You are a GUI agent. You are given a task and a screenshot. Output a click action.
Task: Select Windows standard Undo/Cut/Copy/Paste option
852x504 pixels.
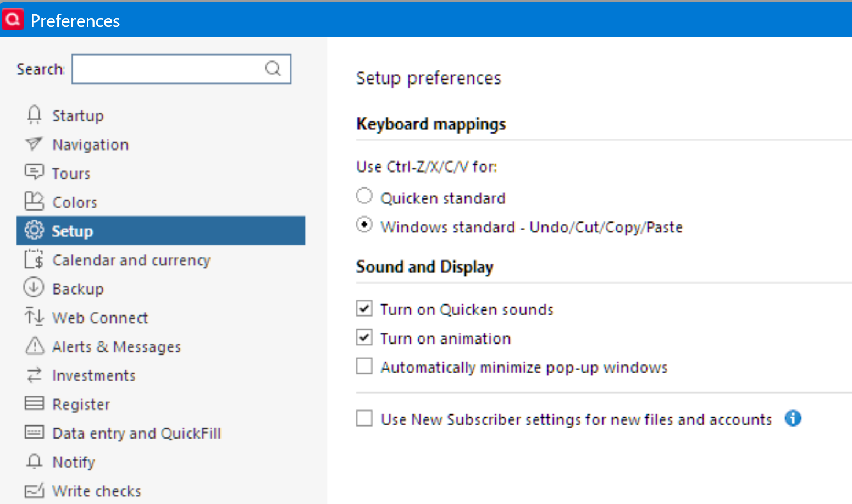tap(364, 225)
